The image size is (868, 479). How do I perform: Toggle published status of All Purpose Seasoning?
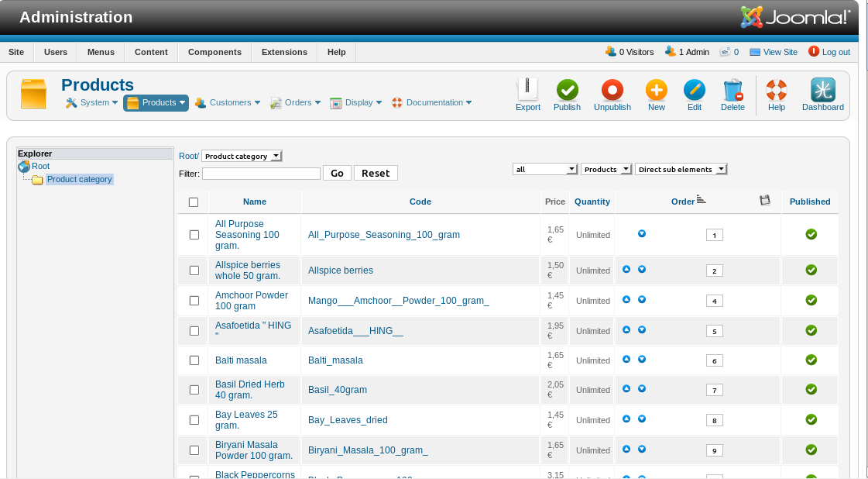click(x=811, y=235)
